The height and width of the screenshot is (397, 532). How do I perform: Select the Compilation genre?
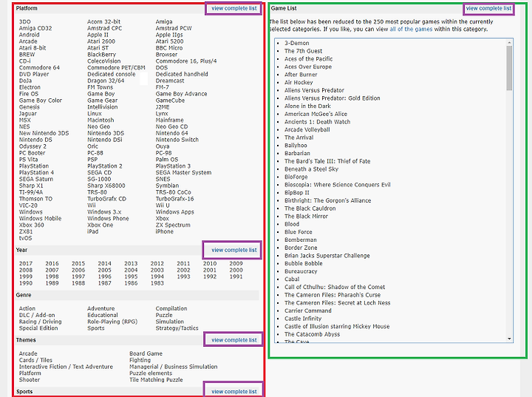coord(171,308)
